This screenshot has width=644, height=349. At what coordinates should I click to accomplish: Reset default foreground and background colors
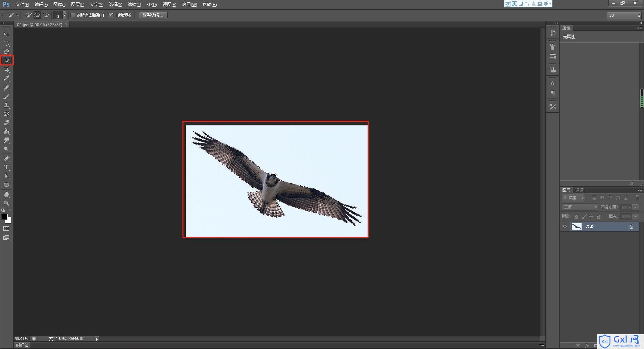coord(3,210)
